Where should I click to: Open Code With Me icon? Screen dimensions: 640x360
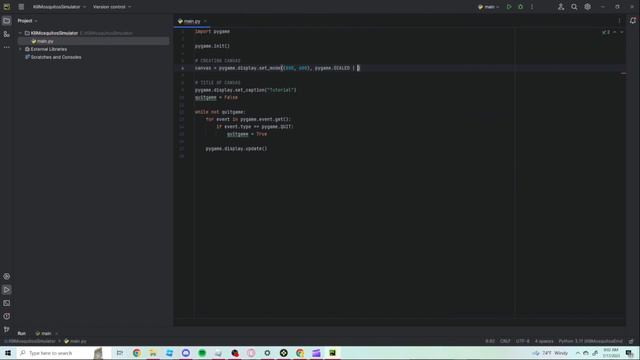(561, 7)
